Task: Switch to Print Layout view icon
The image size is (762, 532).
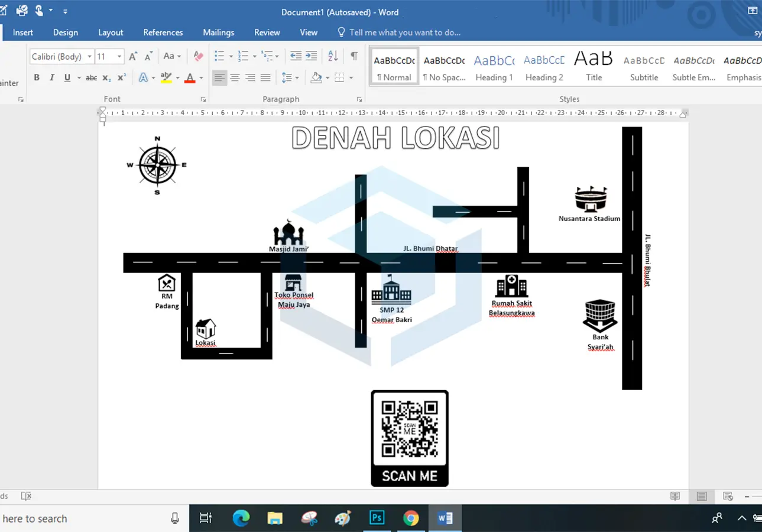Action: 702,496
